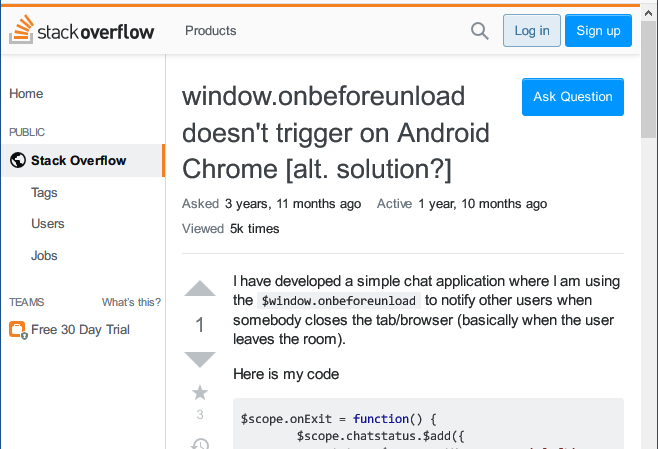Image resolution: width=658 pixels, height=449 pixels.
Task: Open the Free 30 Day Trial teams link
Action: pyautogui.click(x=80, y=330)
